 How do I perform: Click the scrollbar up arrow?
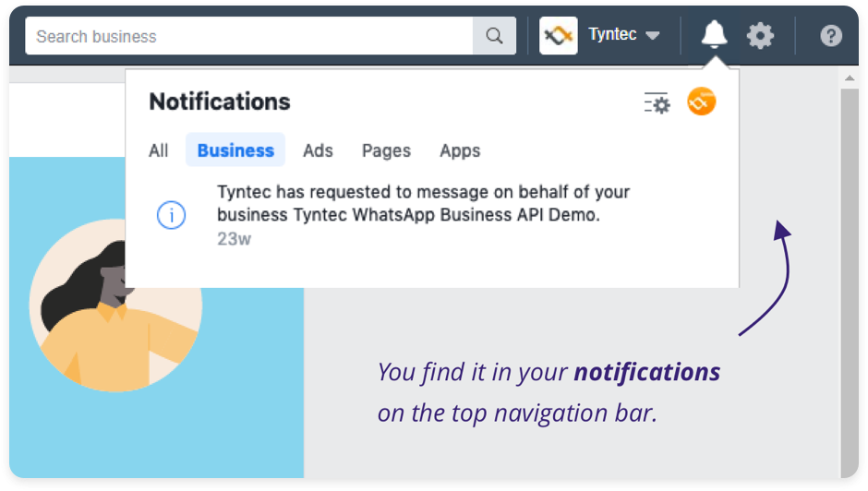coord(850,78)
